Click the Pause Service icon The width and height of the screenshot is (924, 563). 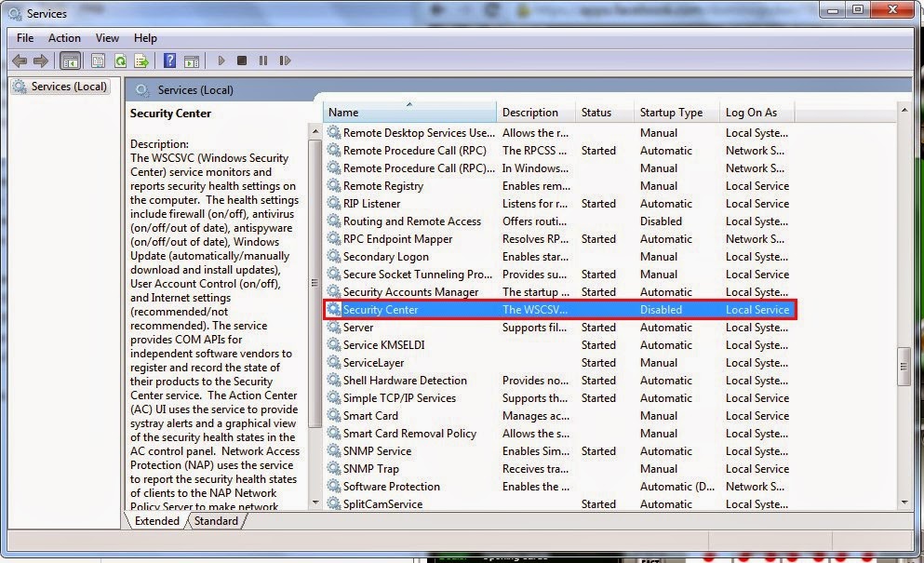coord(262,60)
